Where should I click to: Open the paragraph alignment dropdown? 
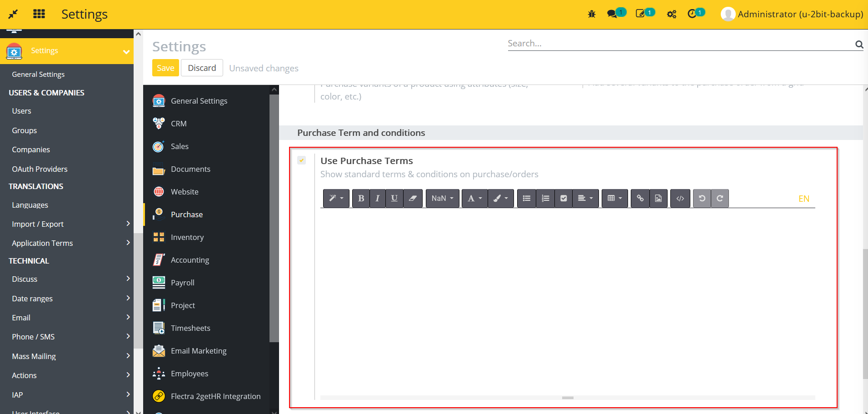pos(586,198)
